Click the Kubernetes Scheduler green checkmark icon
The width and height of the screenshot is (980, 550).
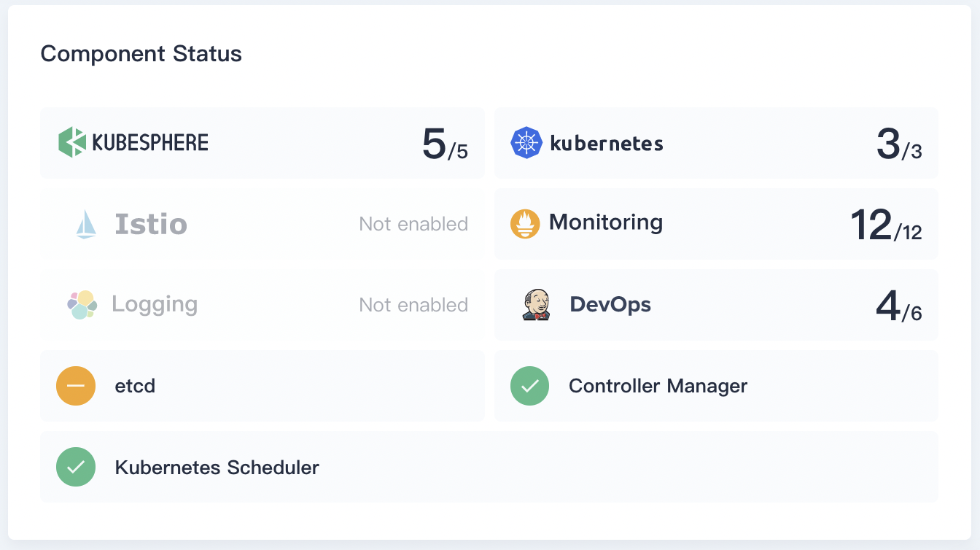(76, 467)
